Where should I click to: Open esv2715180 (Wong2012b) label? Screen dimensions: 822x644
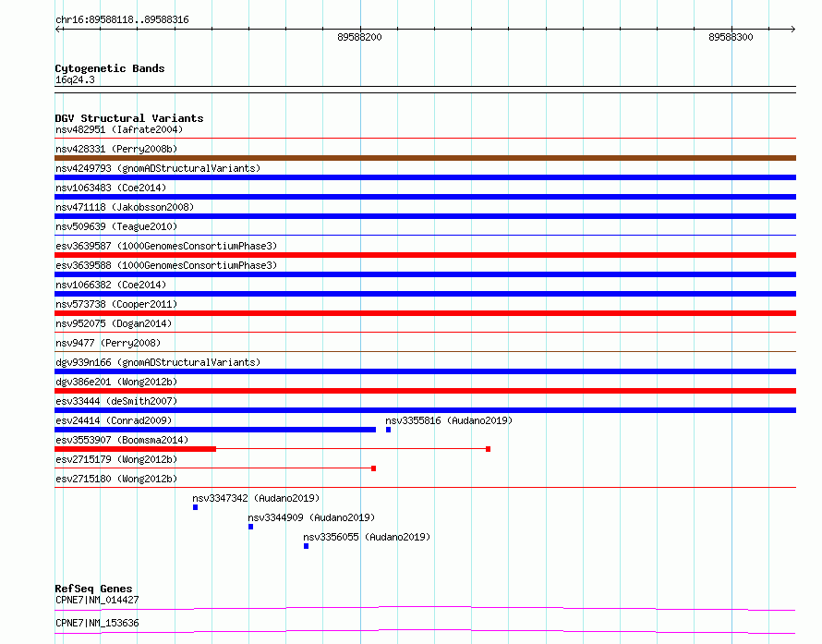pos(116,479)
